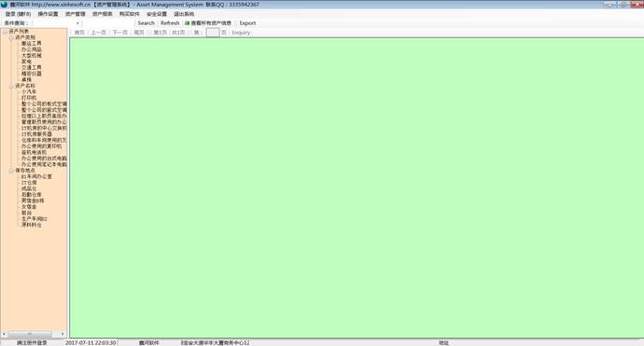Select 家电 tree item

[26, 62]
